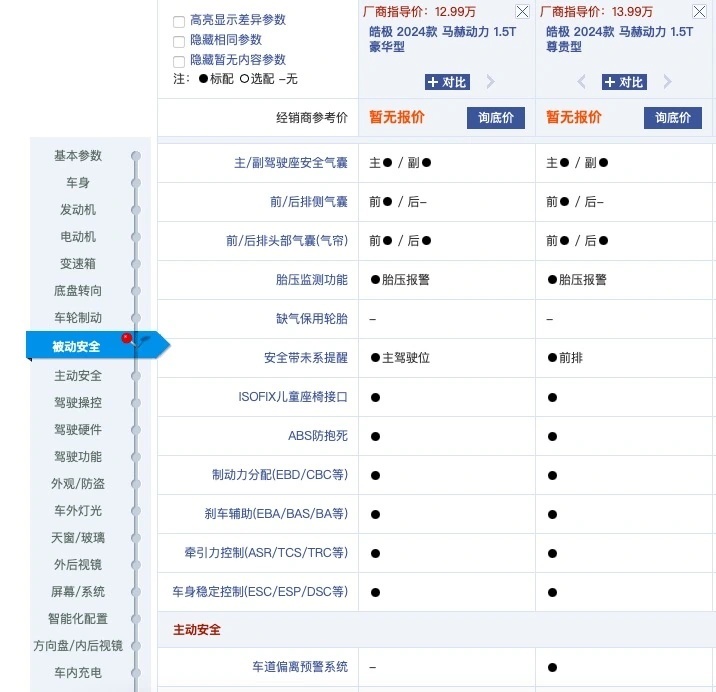Jump to 驾驶操控 section
The height and width of the screenshot is (692, 716).
[x=78, y=402]
